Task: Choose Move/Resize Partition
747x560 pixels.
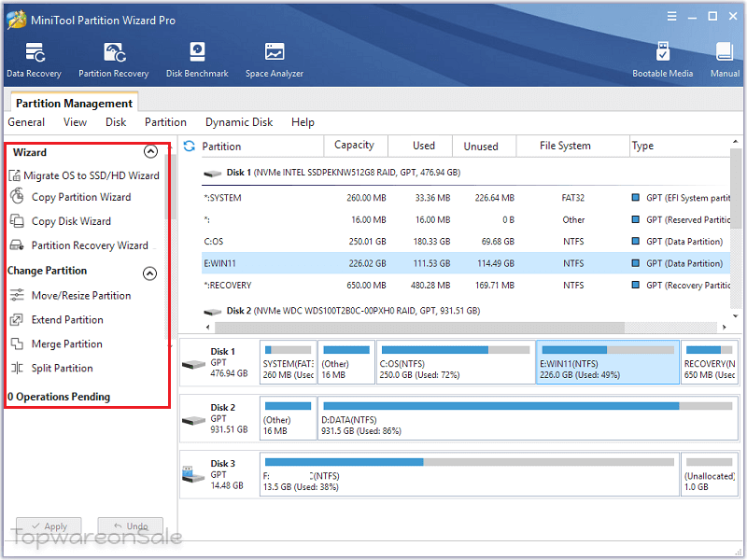Action: coord(71,295)
